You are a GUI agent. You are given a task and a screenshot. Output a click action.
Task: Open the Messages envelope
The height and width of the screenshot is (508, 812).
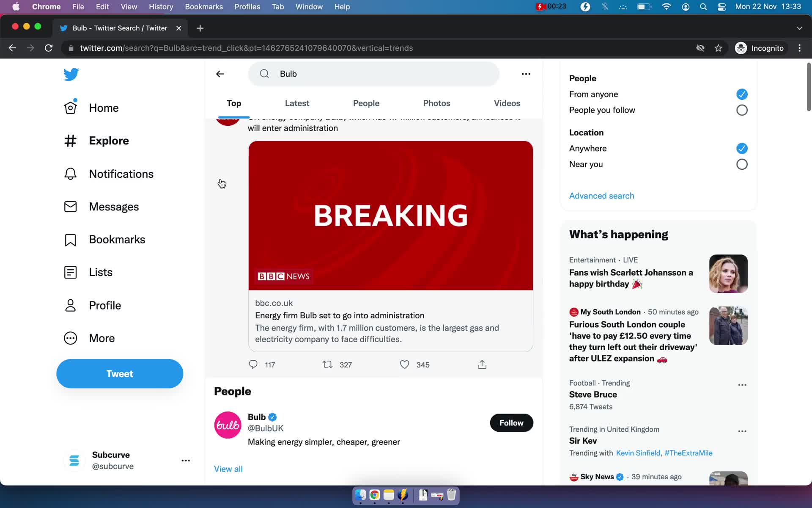(101, 207)
